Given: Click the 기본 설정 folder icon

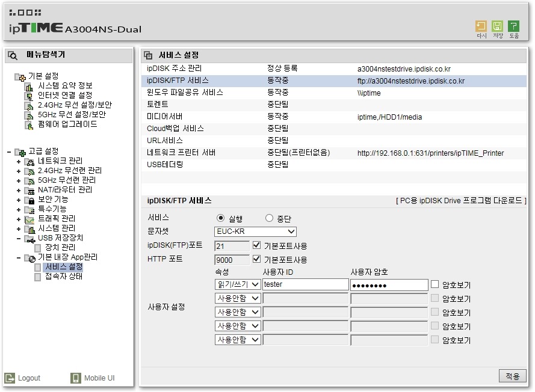Looking at the screenshot, I should pos(20,77).
